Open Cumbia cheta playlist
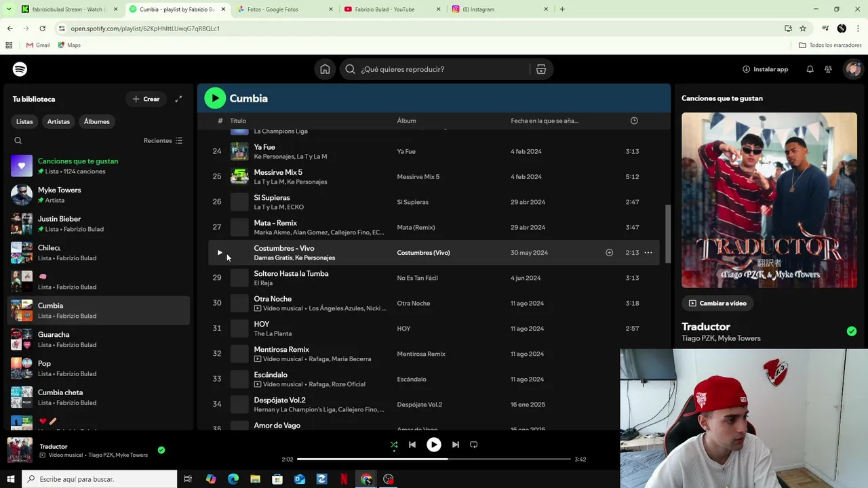Image resolution: width=868 pixels, height=488 pixels. pyautogui.click(x=98, y=397)
